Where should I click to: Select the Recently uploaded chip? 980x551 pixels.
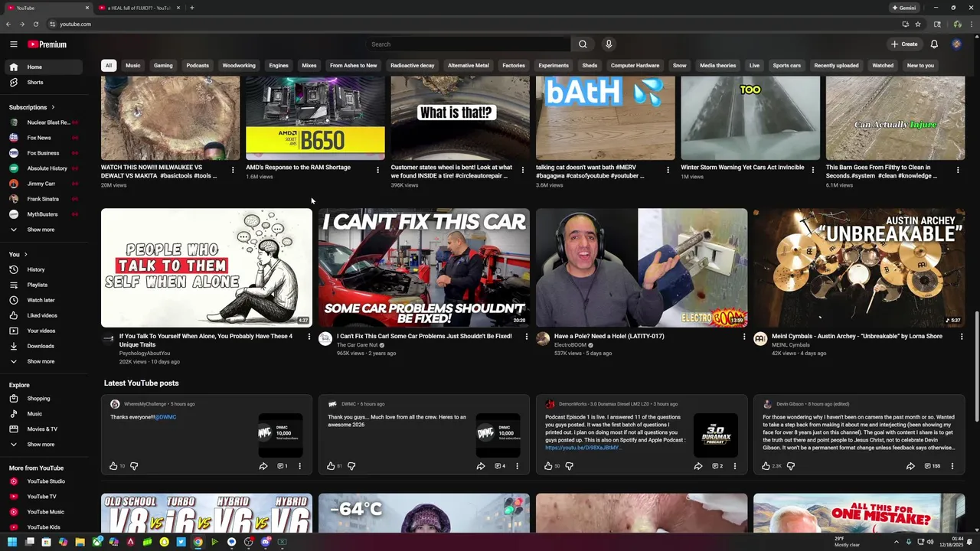[x=836, y=65]
